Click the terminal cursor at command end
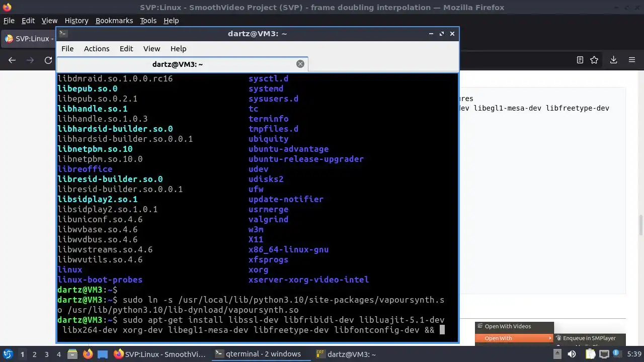This screenshot has width=644, height=362. (442, 330)
